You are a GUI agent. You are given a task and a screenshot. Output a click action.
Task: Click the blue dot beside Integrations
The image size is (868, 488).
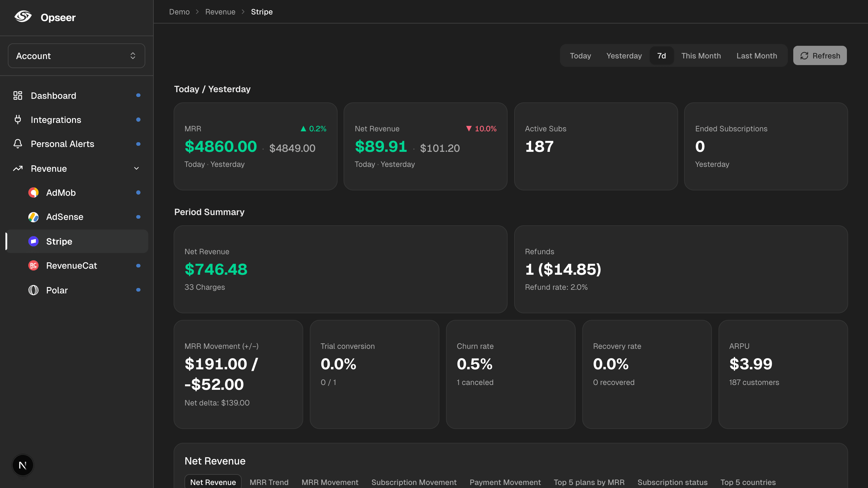point(138,120)
